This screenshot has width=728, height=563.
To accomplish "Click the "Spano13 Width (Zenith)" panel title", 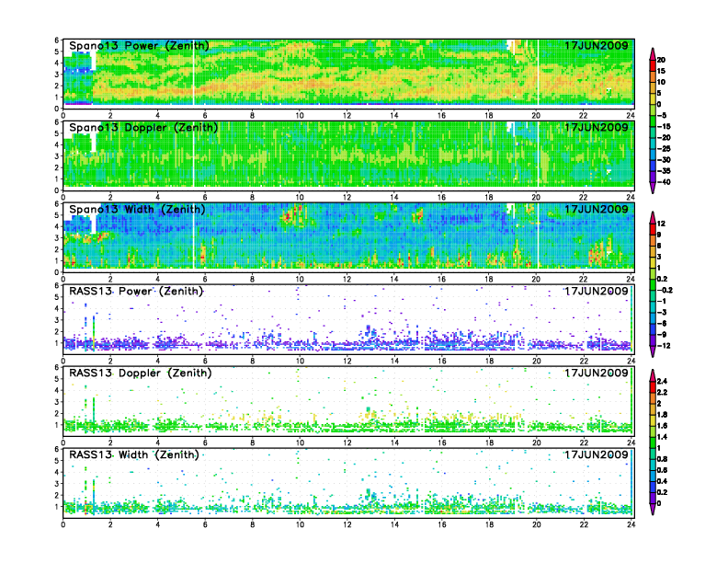I will pyautogui.click(x=137, y=209).
